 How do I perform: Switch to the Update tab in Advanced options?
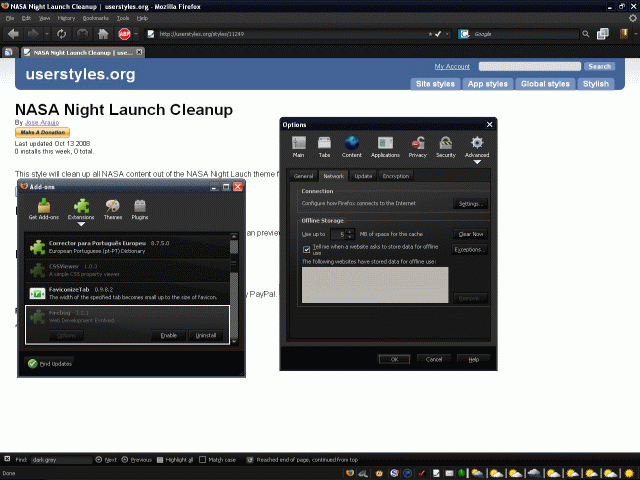point(363,176)
